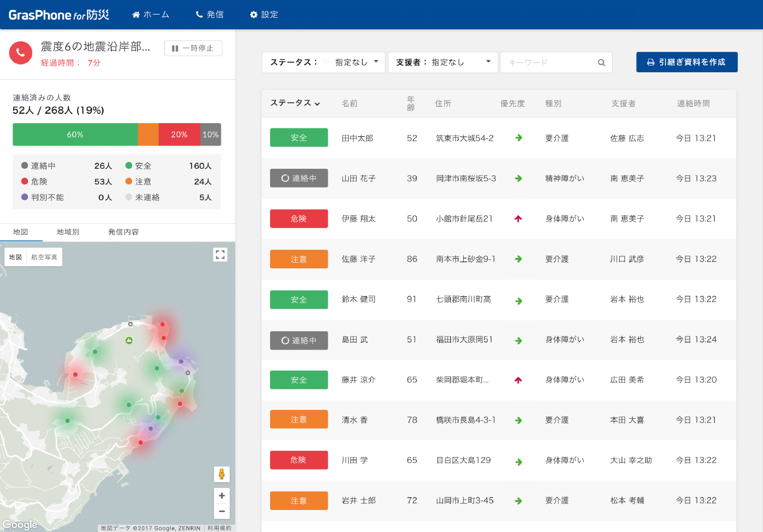Click the green priority arrow for 田中太郎
This screenshot has width=763, height=532.
point(518,138)
